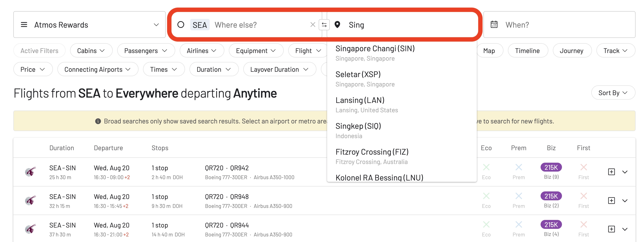Click the info icon in the broad search banner

click(98, 121)
